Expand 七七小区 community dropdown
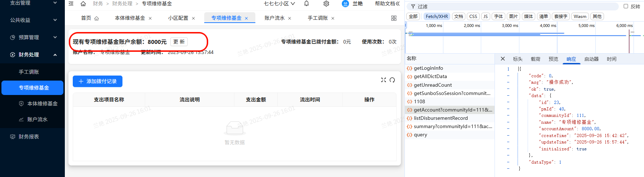The image size is (644, 177). [279, 4]
